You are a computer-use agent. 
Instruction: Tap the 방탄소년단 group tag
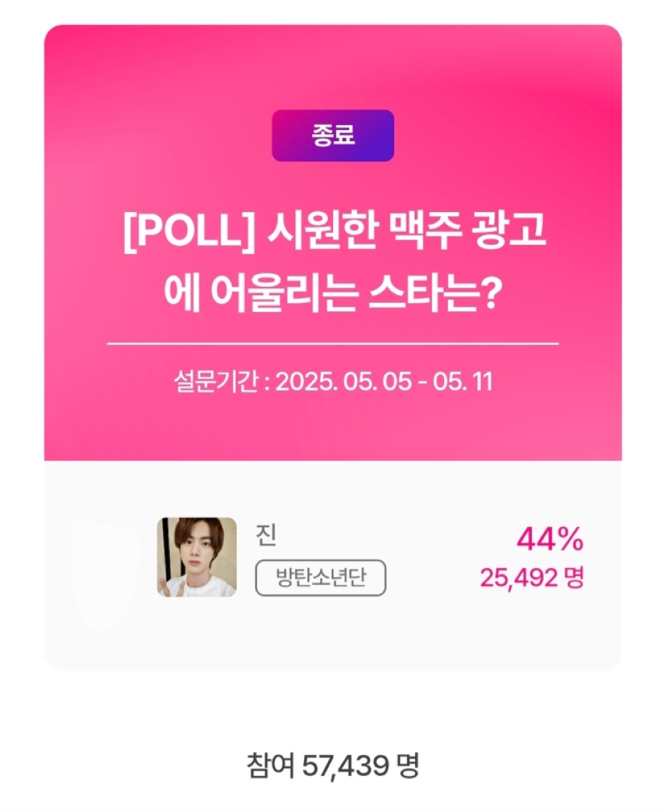[x=320, y=577]
